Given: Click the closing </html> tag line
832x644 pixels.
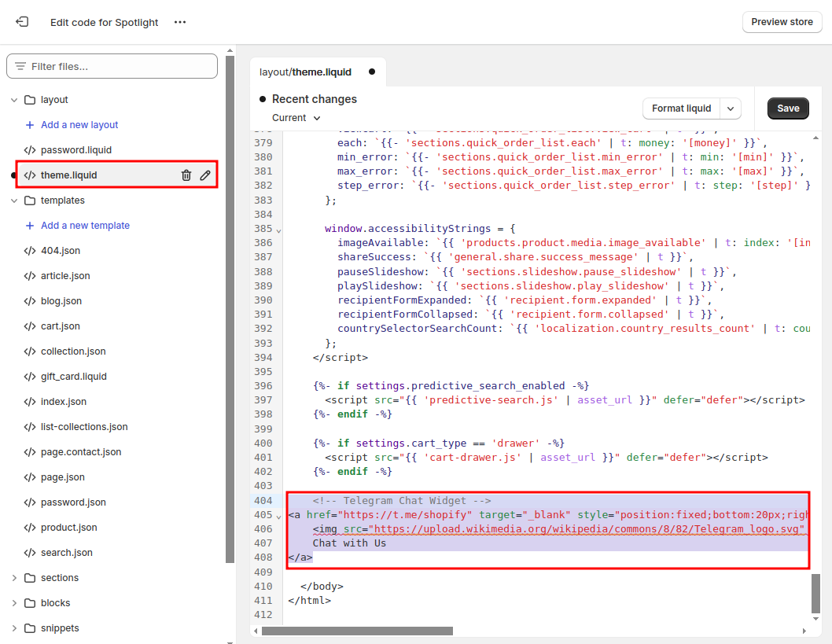Looking at the screenshot, I should tap(309, 601).
